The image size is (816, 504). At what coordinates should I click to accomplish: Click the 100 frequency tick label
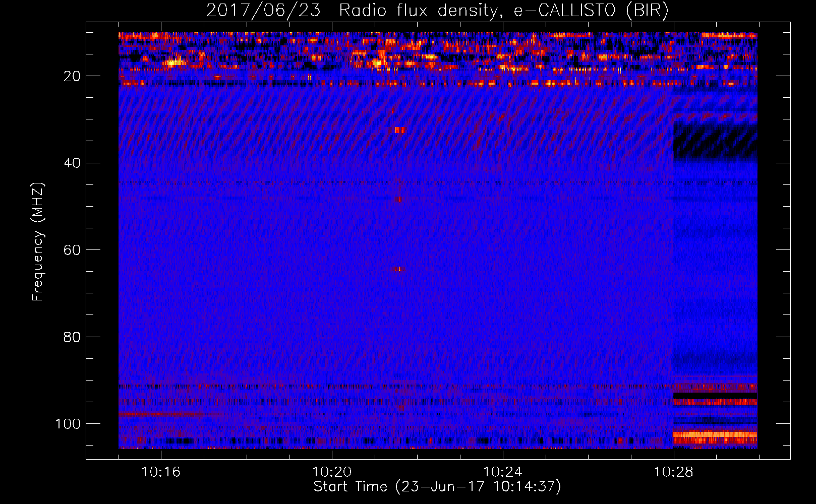coord(68,424)
